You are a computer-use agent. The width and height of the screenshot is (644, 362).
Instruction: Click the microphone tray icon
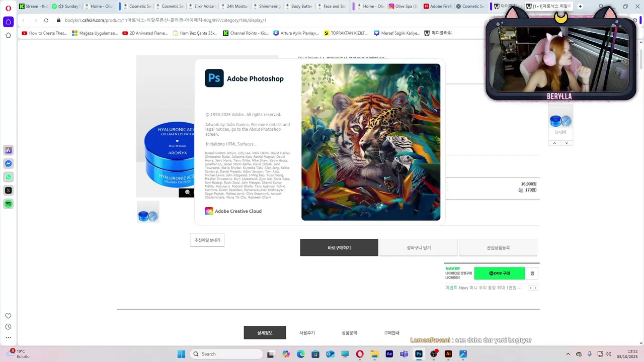pyautogui.click(x=589, y=354)
